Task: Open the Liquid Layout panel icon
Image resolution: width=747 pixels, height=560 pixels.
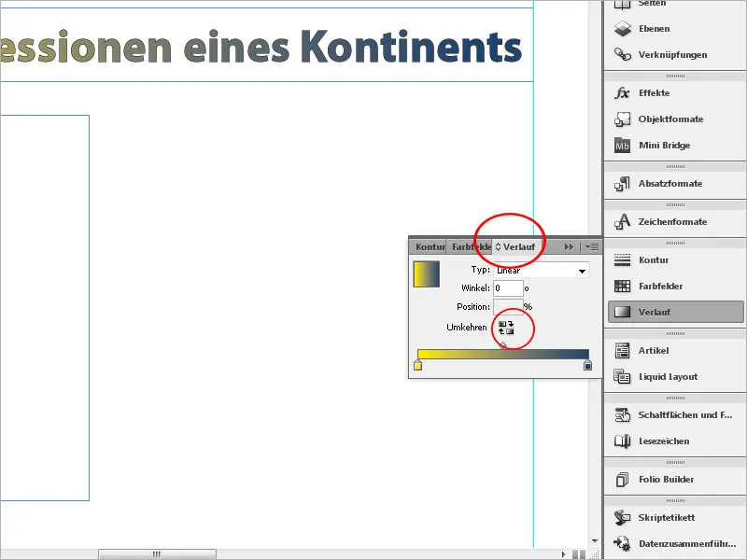Action: coord(622,377)
